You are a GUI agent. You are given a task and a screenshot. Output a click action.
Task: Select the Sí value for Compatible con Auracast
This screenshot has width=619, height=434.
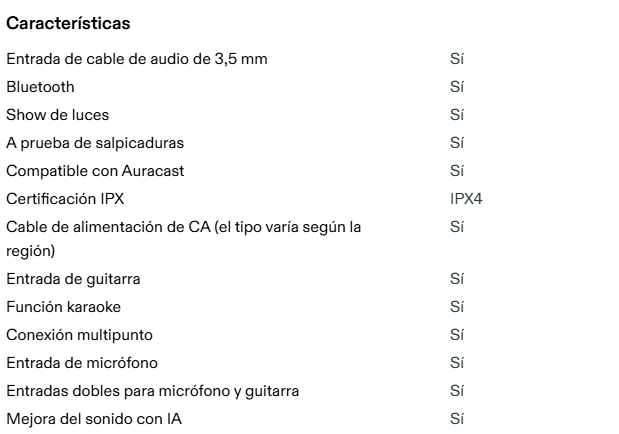(457, 171)
